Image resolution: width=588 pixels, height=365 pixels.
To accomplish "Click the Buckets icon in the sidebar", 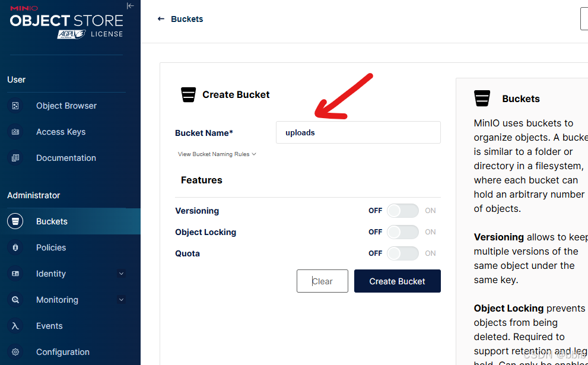I will 15,221.
